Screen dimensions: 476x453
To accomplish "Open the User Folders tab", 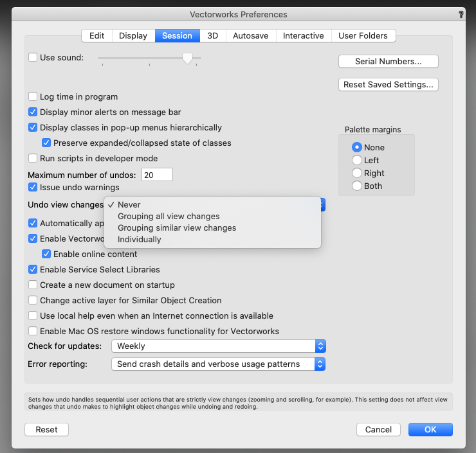I will tap(363, 36).
